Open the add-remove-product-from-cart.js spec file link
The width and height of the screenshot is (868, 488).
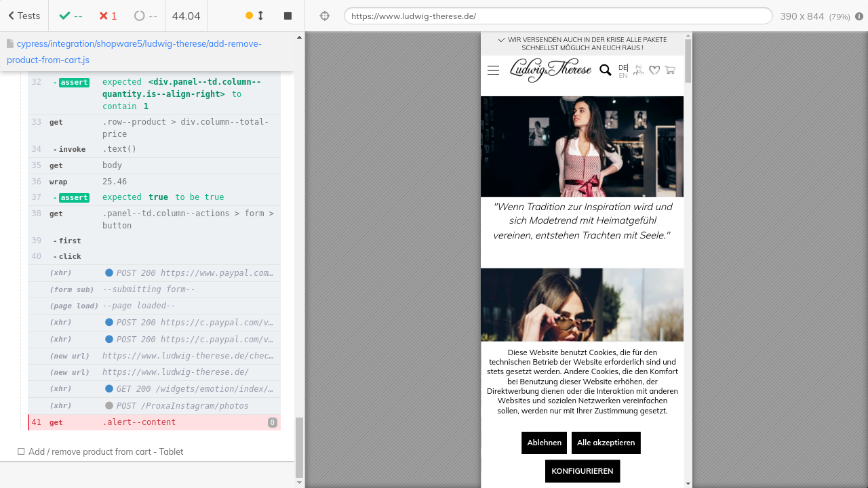point(134,52)
